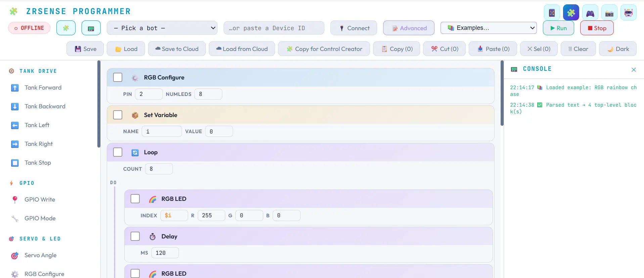The width and height of the screenshot is (644, 278).
Task: Open the camera icon at top right
Action: tap(609, 13)
